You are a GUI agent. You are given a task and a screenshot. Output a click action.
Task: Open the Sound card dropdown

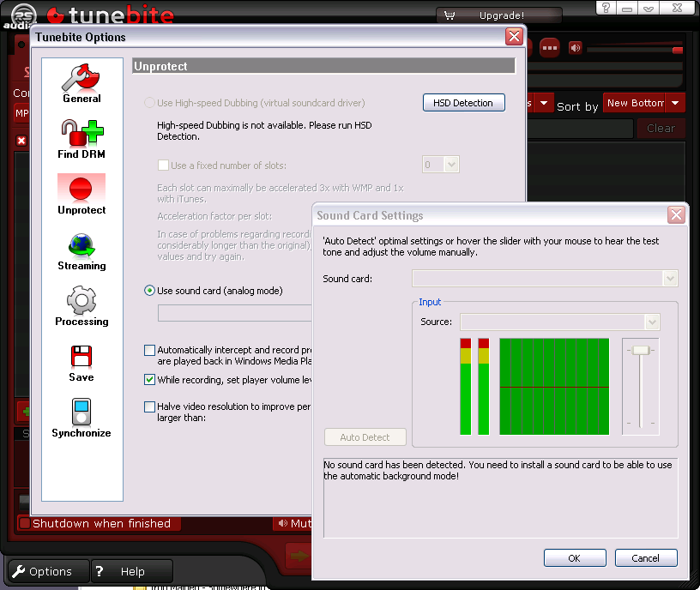(x=670, y=279)
